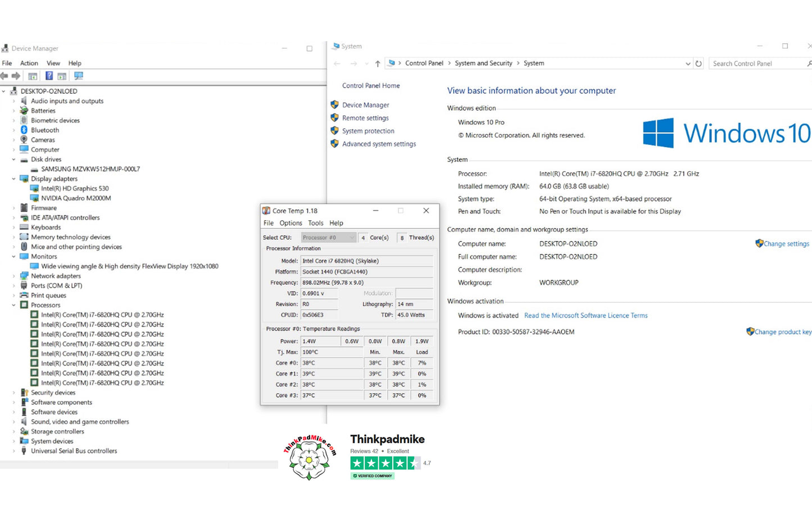This screenshot has width=812, height=510.
Task: Click the Cameras webcam icon
Action: tap(24, 140)
